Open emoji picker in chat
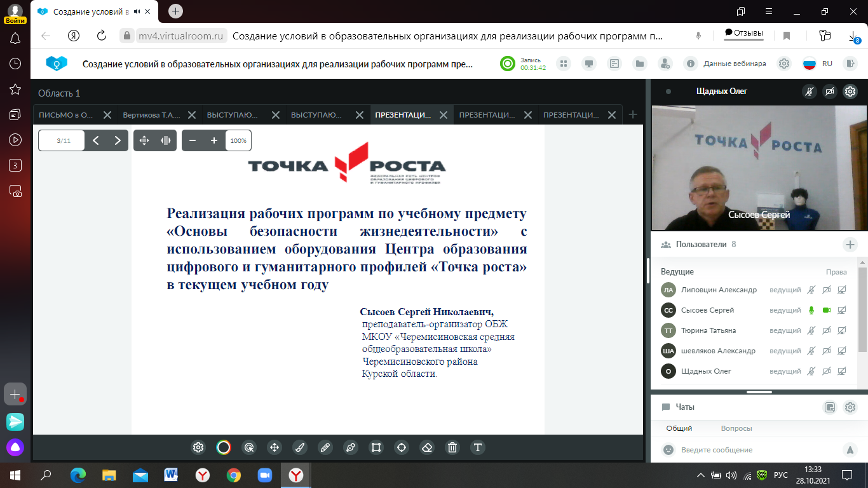 pos(668,450)
